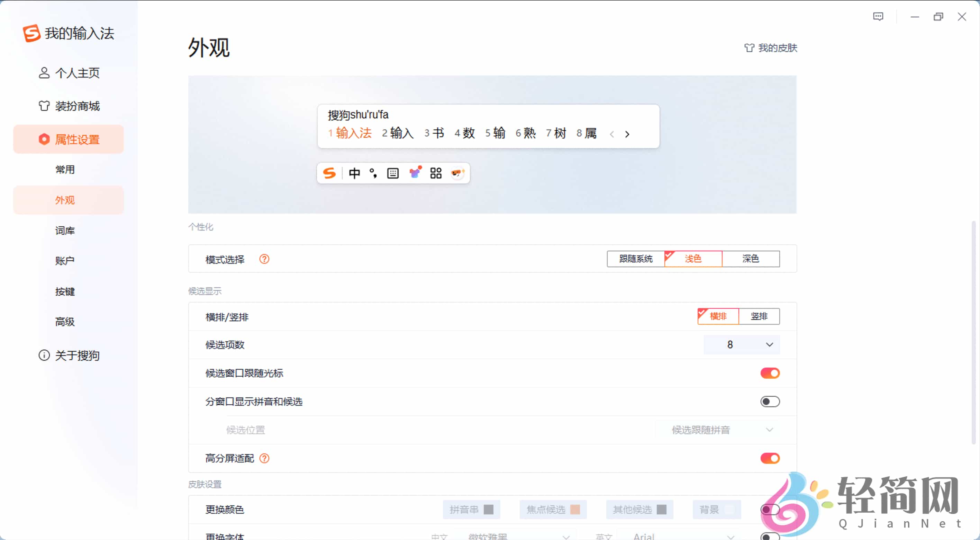Disable the 候选窗口跟随光标 toggle
The height and width of the screenshot is (540, 980).
click(x=770, y=373)
